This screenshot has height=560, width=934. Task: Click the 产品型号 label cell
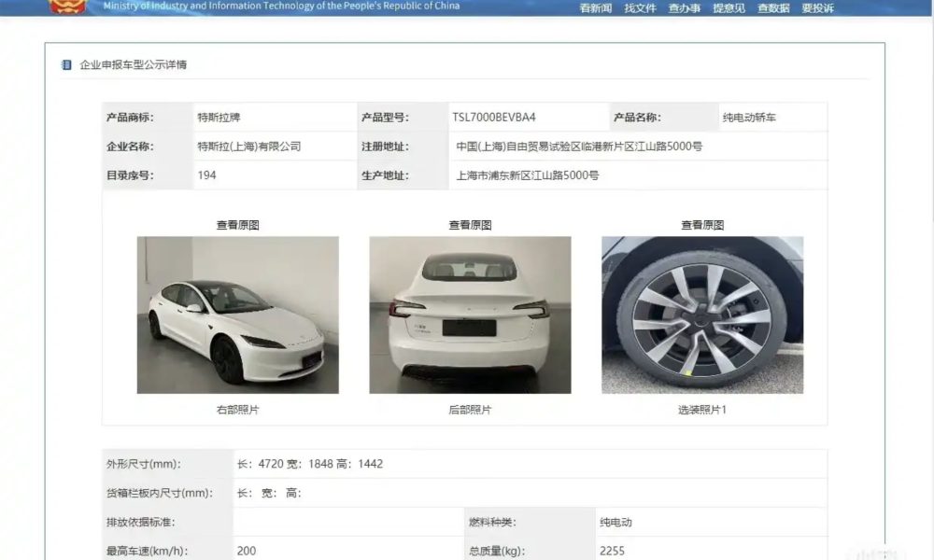(403, 118)
